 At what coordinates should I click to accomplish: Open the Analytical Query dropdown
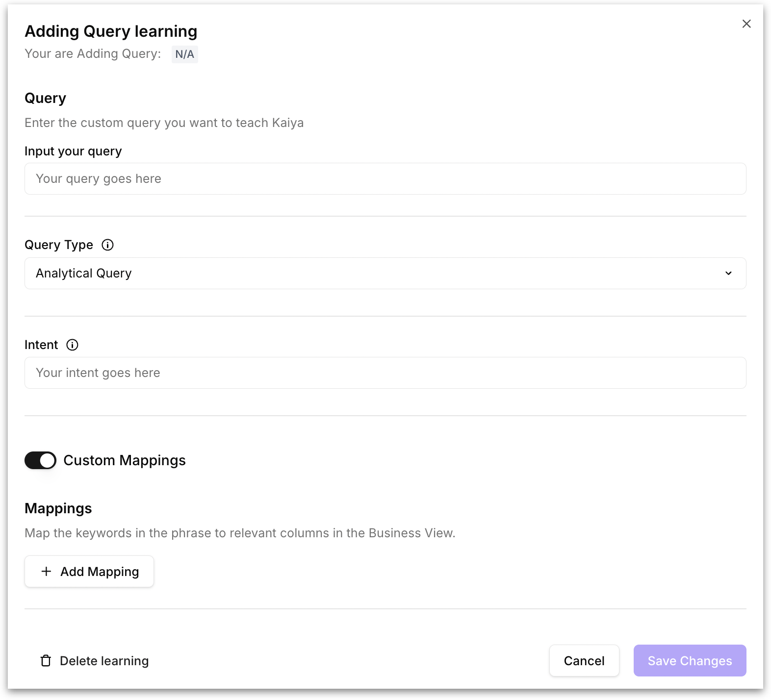(x=385, y=274)
